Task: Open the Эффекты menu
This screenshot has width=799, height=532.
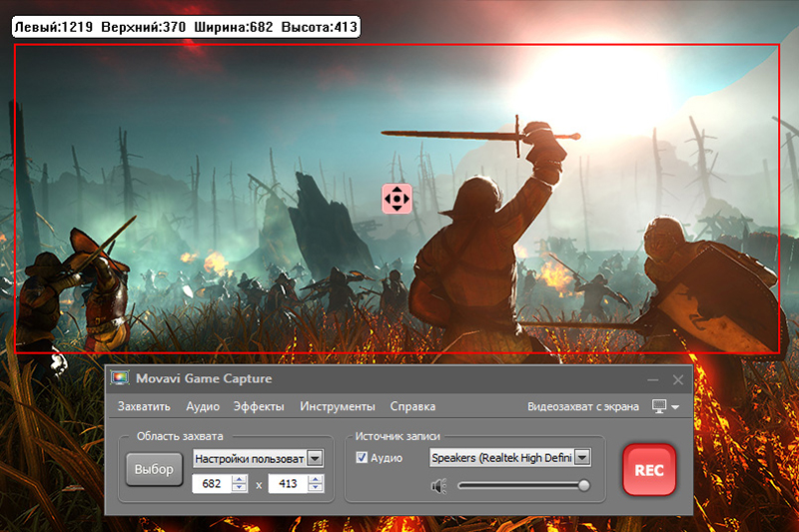Action: coord(259,406)
